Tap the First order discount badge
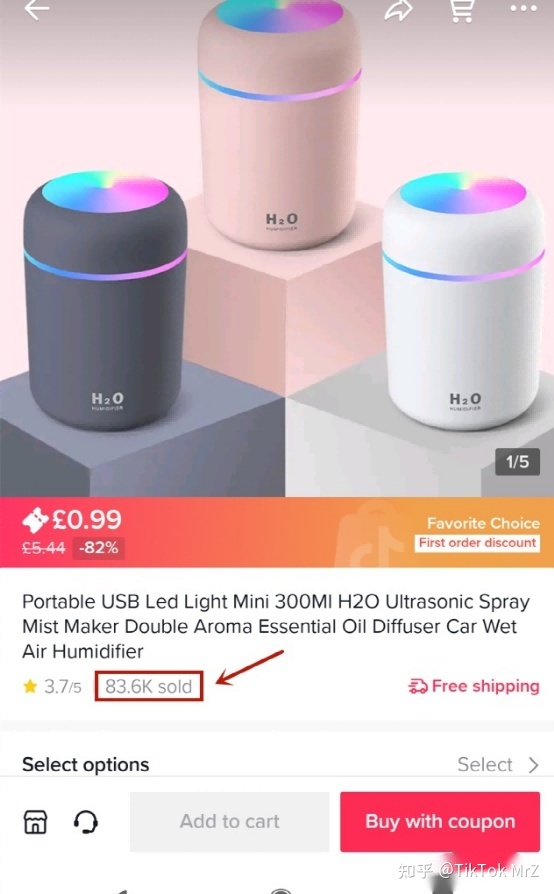Image resolution: width=554 pixels, height=894 pixels. click(478, 543)
